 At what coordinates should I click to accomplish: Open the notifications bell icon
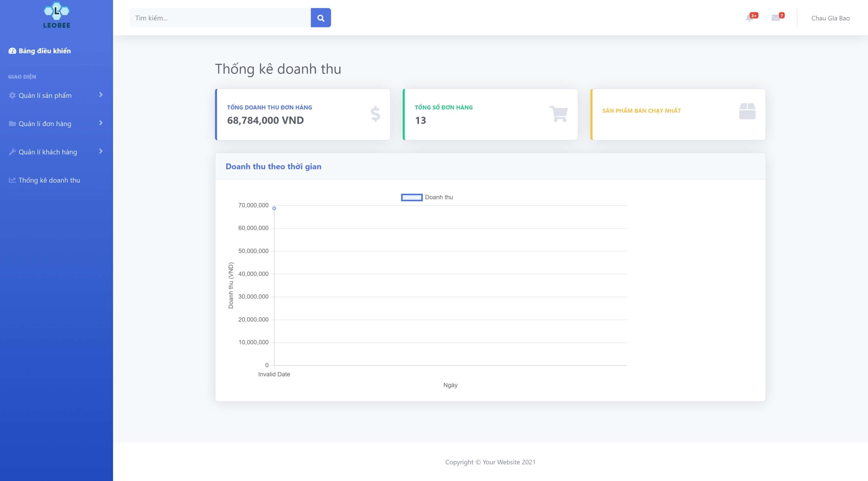click(x=749, y=17)
